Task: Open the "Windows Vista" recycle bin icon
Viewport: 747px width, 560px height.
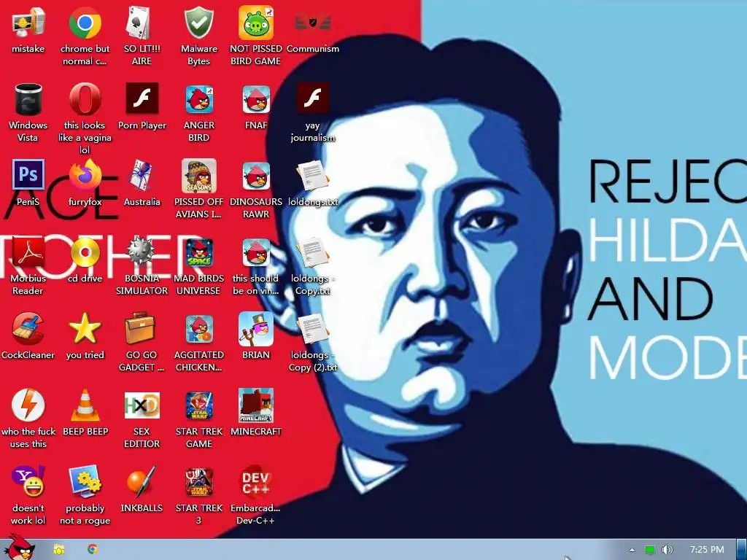Action: [x=28, y=99]
